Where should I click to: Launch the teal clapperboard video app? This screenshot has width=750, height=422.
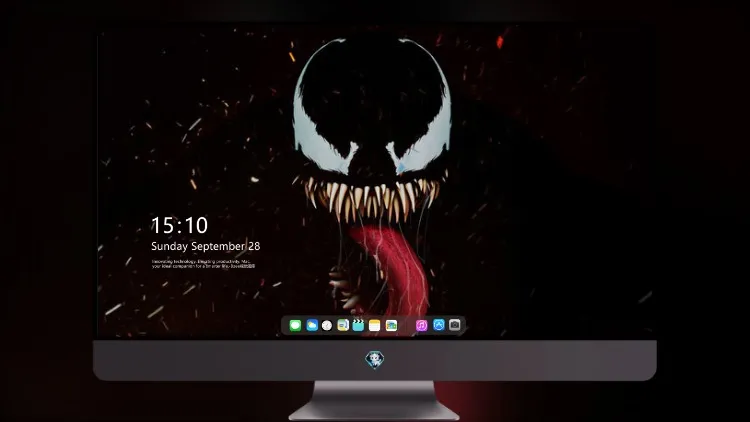(x=358, y=325)
